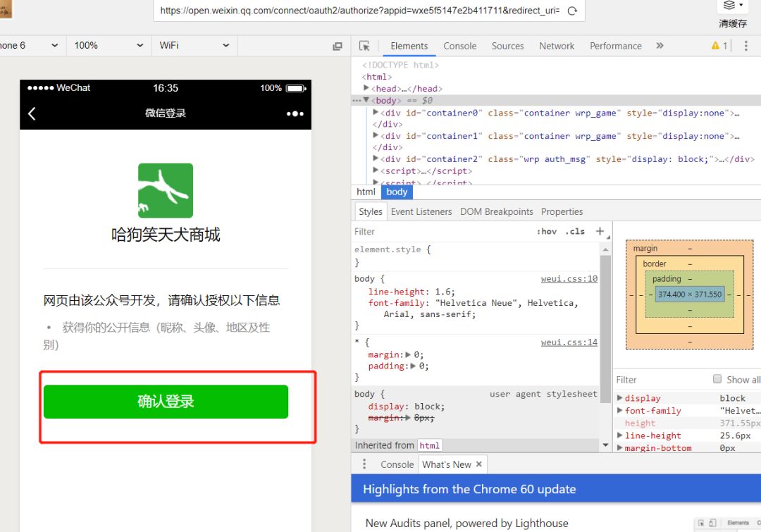This screenshot has width=761, height=532.
Task: Open weui.css:14 source link
Action: [569, 342]
